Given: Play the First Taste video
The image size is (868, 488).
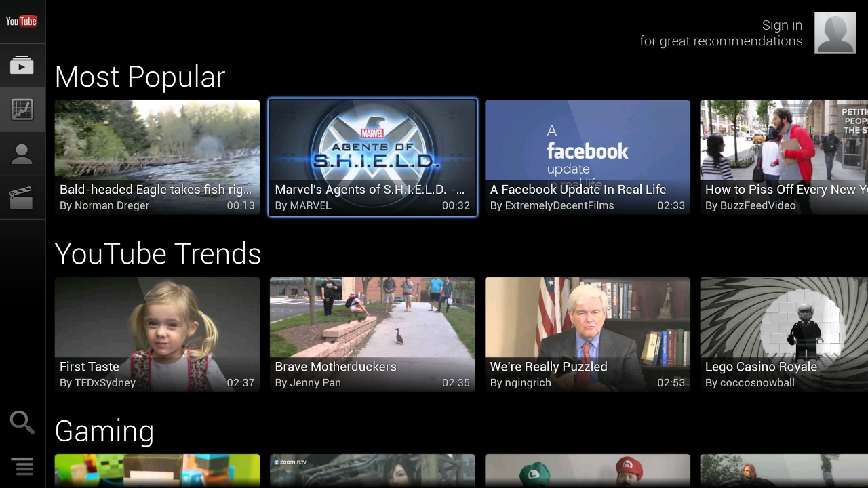Looking at the screenshot, I should click(x=157, y=334).
